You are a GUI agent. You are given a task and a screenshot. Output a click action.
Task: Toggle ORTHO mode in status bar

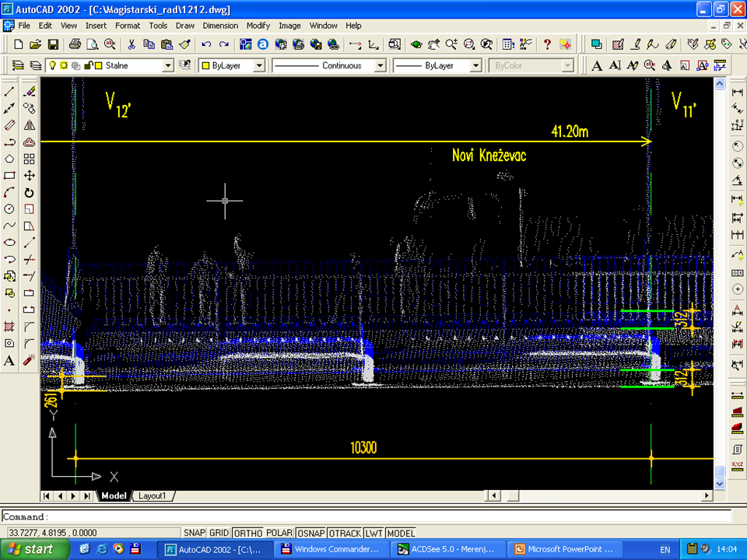tap(247, 533)
